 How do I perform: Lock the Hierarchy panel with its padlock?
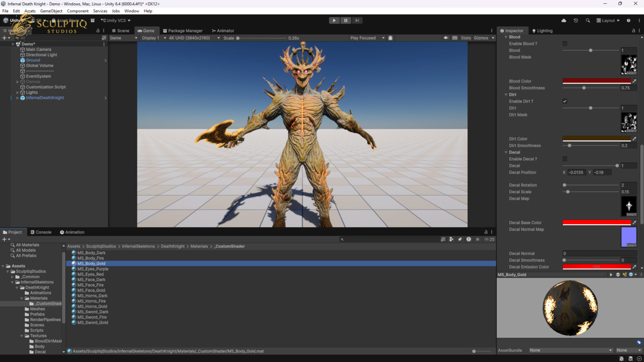(98, 31)
